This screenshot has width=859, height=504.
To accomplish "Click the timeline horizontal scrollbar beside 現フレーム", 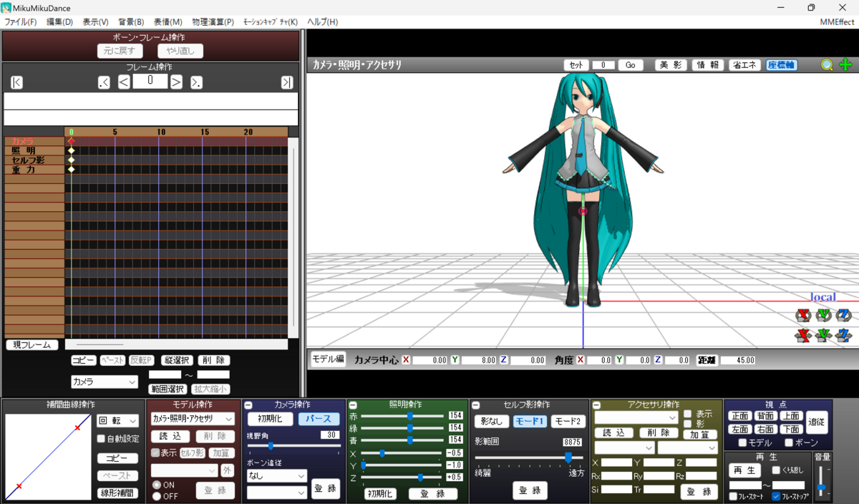I will point(175,345).
